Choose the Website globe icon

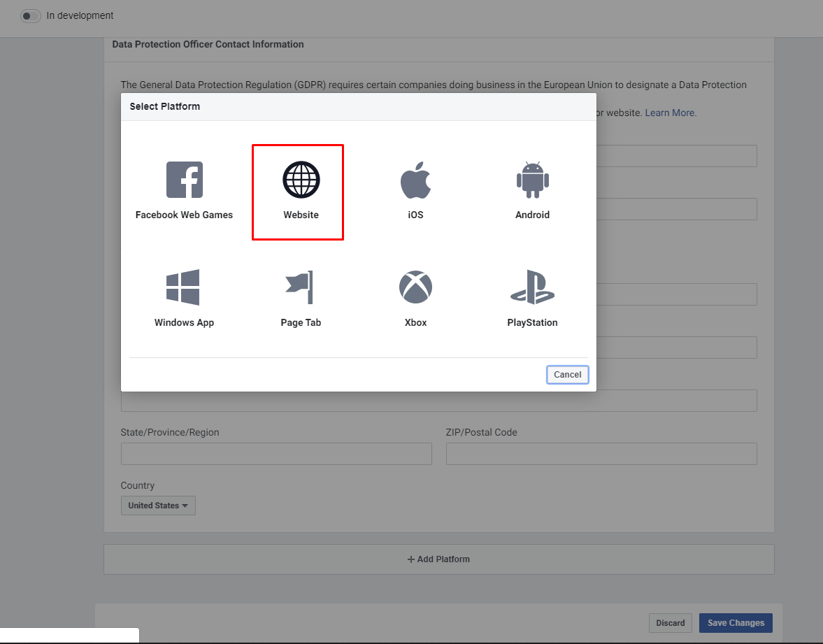coord(301,180)
